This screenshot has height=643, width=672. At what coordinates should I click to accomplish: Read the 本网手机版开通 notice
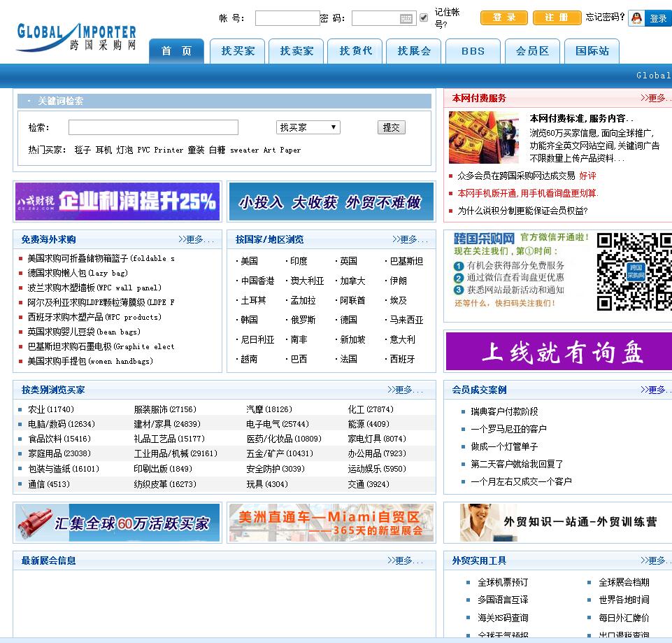point(527,193)
